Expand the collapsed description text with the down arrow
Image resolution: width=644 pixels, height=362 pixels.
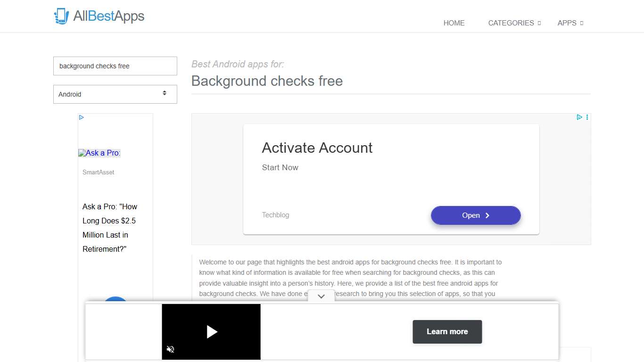pyautogui.click(x=321, y=296)
